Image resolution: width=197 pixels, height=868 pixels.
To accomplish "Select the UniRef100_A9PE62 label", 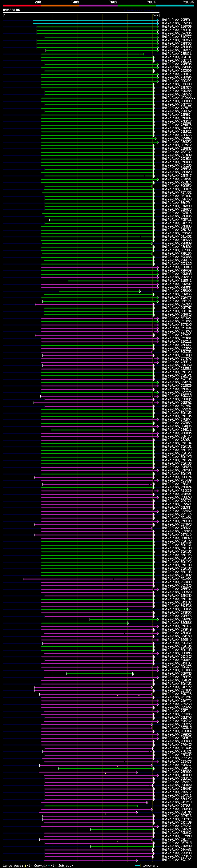I will click(177, 111).
